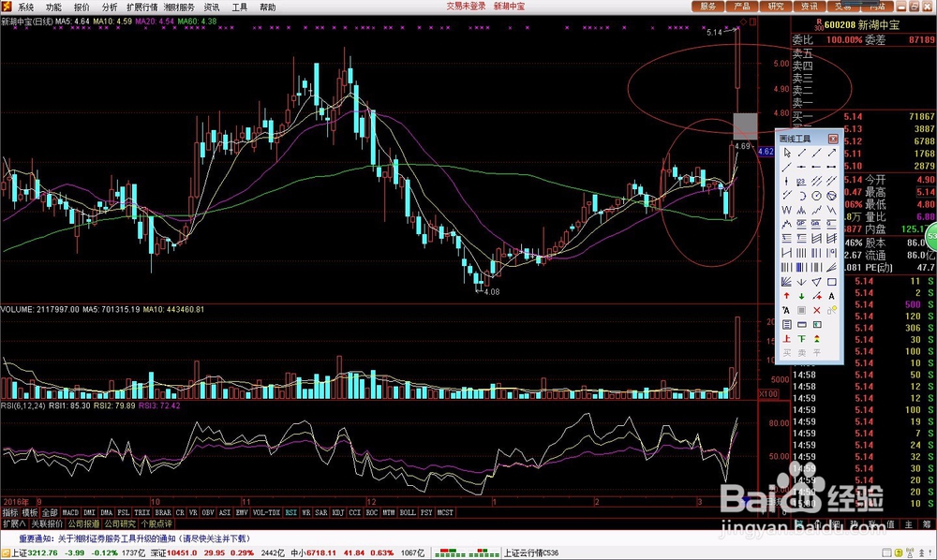Image resolution: width=937 pixels, height=560 pixels.
Task: Open the 个股点评 tab
Action: [156, 523]
